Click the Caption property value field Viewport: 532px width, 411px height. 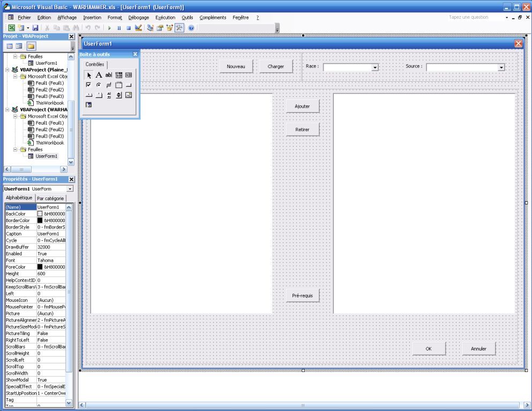pyautogui.click(x=51, y=234)
